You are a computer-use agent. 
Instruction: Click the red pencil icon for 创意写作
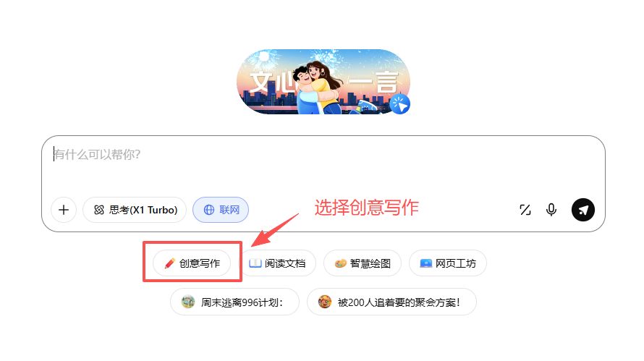tap(169, 263)
